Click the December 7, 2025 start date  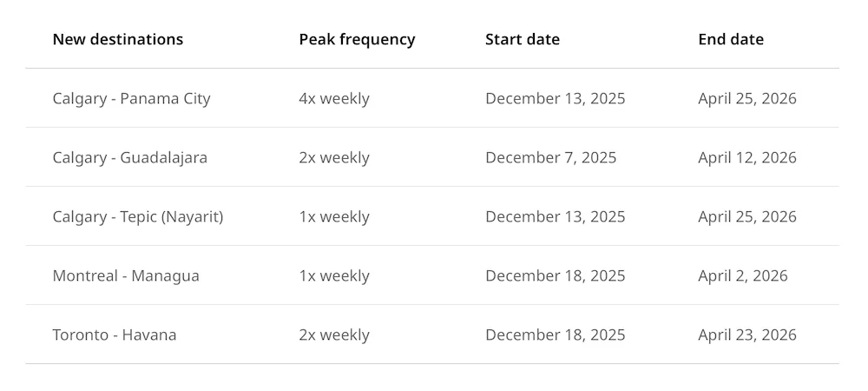[x=551, y=158]
